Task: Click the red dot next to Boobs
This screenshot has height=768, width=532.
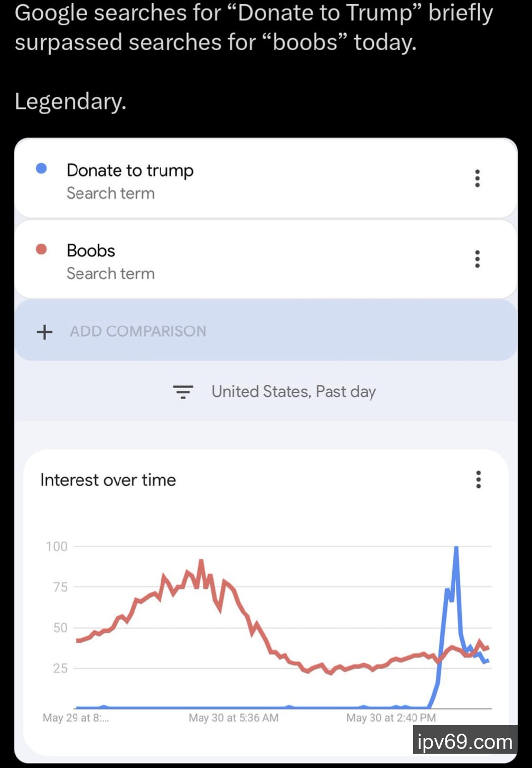Action: [x=41, y=249]
